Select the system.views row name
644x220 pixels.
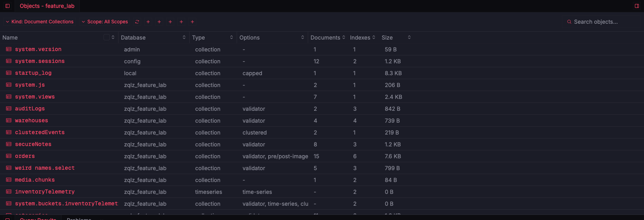click(x=35, y=97)
